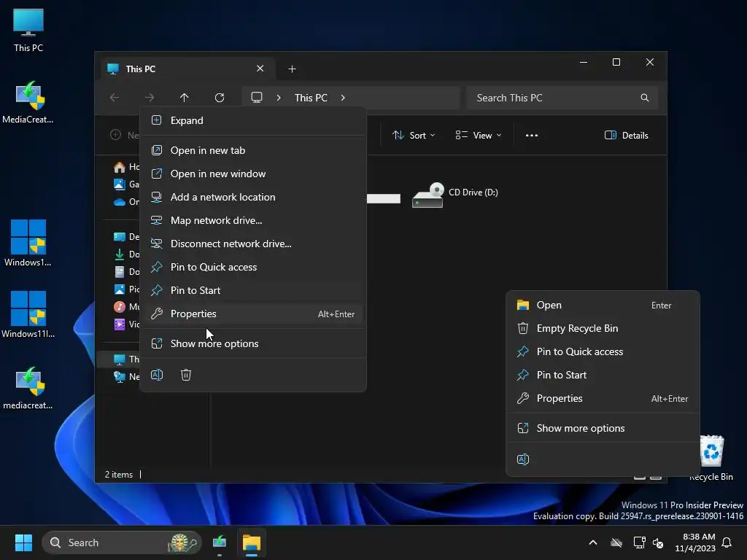Click Open in the Recycle Bin menu
Screen dimensions: 747x560
(x=603, y=306)
